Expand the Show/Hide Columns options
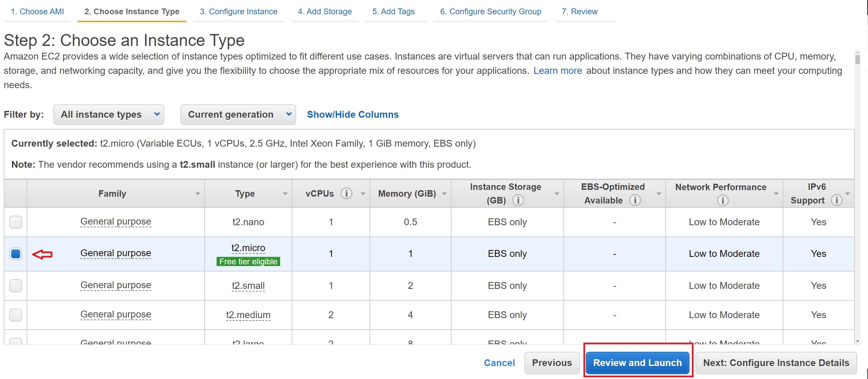 pos(353,115)
